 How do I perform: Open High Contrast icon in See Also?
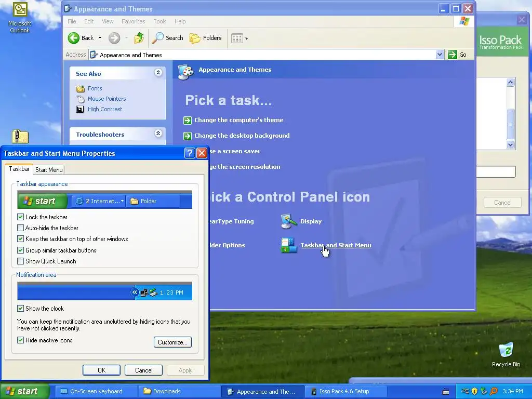click(80, 109)
